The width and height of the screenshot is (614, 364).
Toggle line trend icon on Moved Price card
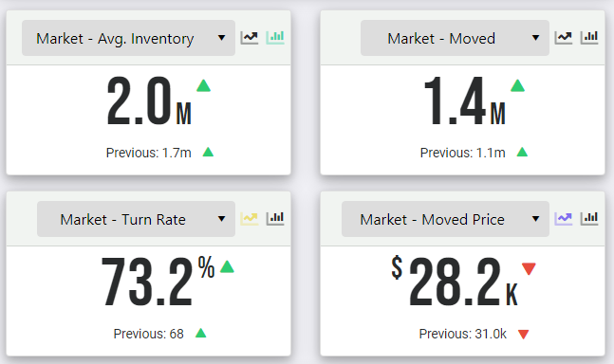[564, 219]
